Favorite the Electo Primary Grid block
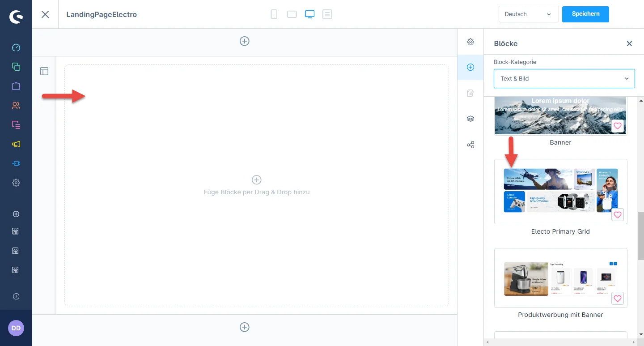Screen dimensions: 644x346 click(x=618, y=215)
